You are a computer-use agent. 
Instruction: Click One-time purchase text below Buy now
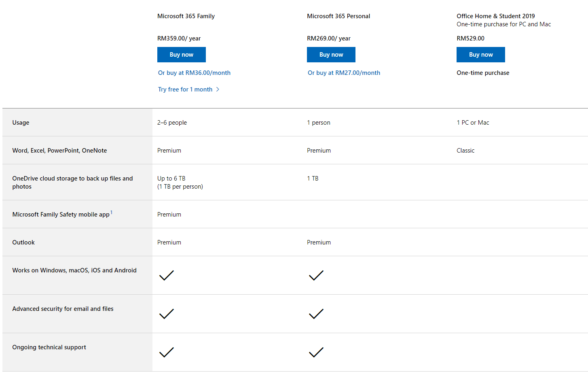coord(483,73)
